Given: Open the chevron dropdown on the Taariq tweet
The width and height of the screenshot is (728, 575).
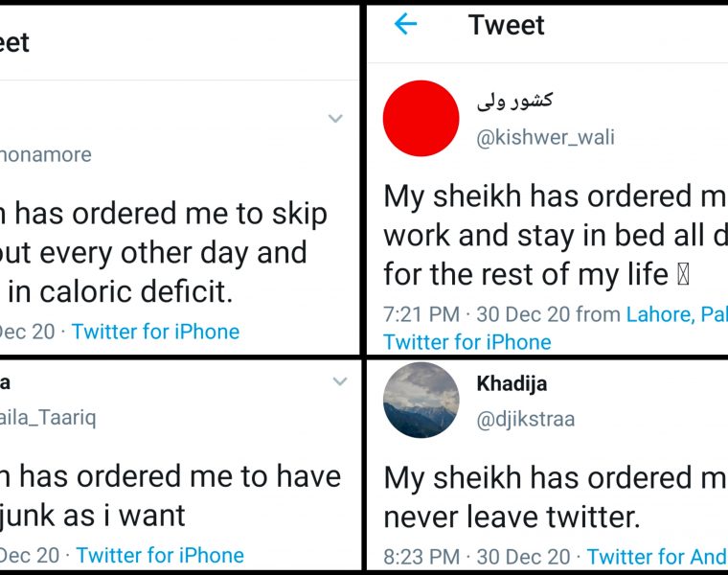Looking at the screenshot, I should (339, 381).
